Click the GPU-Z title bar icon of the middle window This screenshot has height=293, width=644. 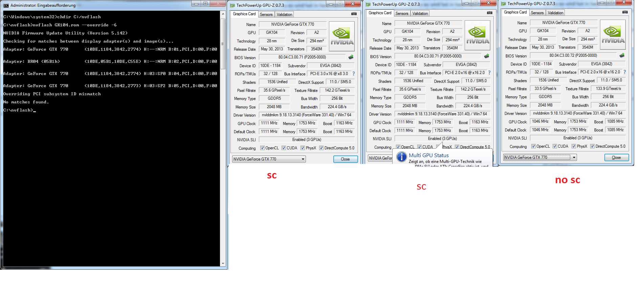click(368, 4)
